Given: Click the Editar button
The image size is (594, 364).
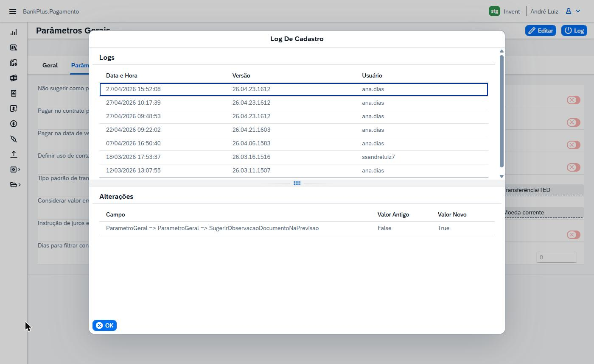Looking at the screenshot, I should point(541,31).
